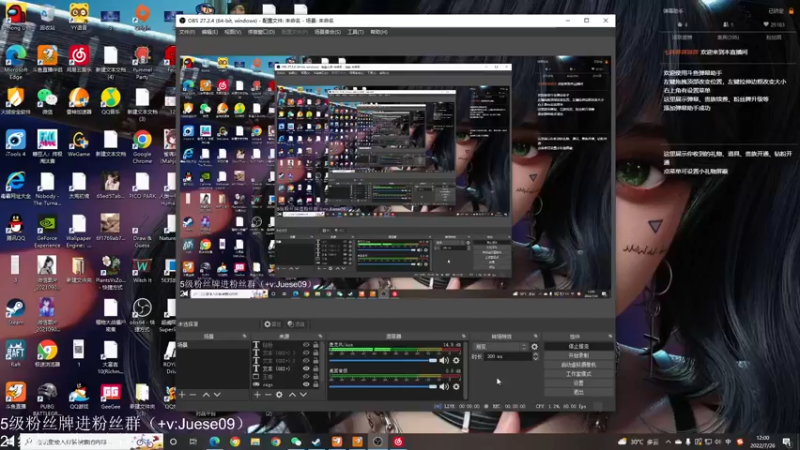The height and width of the screenshot is (450, 800).
Task: Open the 停靠窗口(D) menu
Action: (x=261, y=32)
